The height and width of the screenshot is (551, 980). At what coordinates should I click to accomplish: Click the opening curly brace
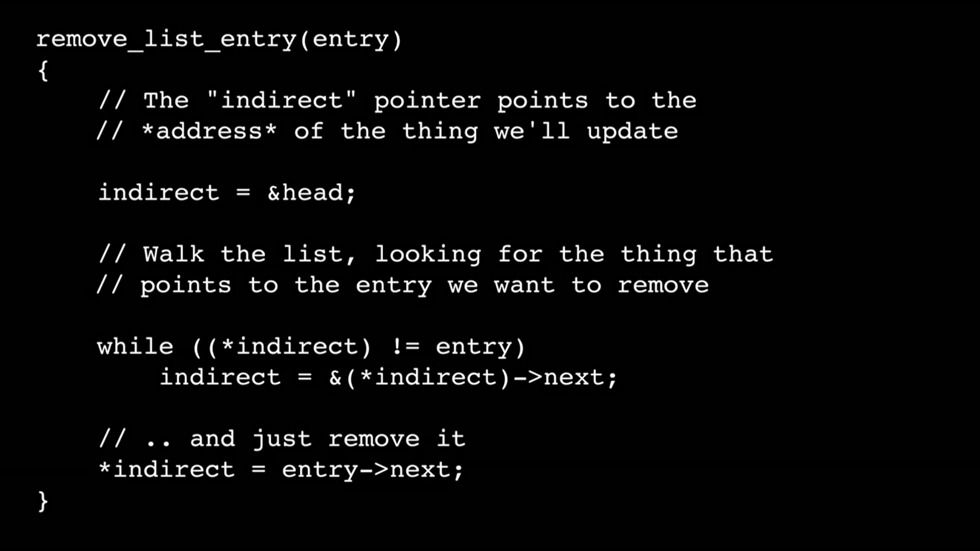42,69
